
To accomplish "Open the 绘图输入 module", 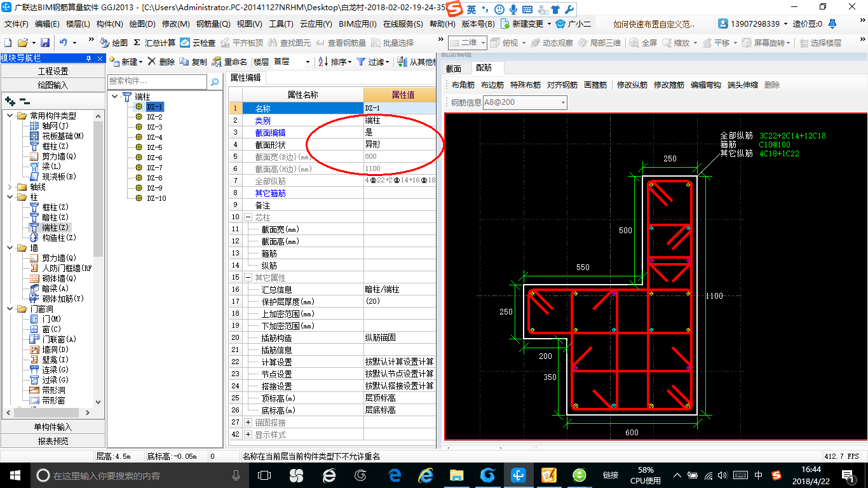I will (53, 85).
